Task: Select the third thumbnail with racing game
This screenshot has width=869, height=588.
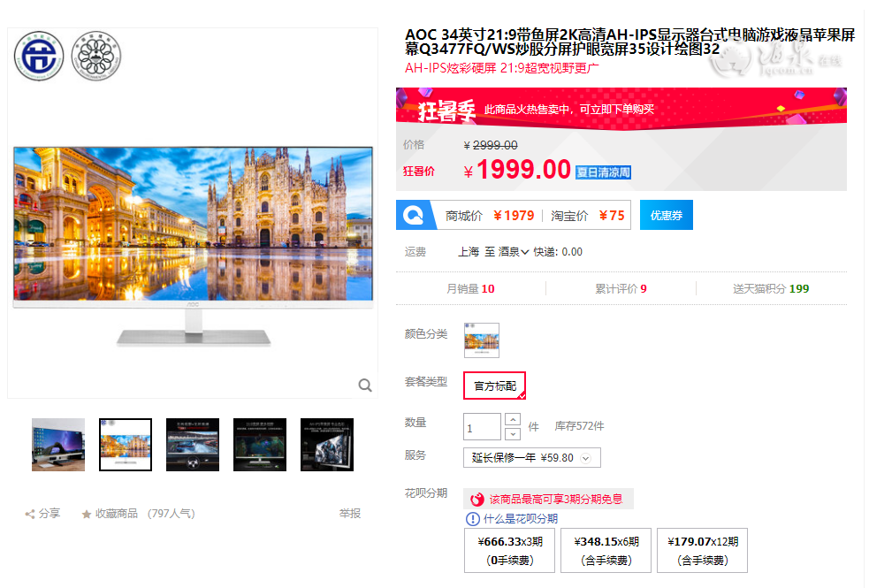Action: click(193, 445)
